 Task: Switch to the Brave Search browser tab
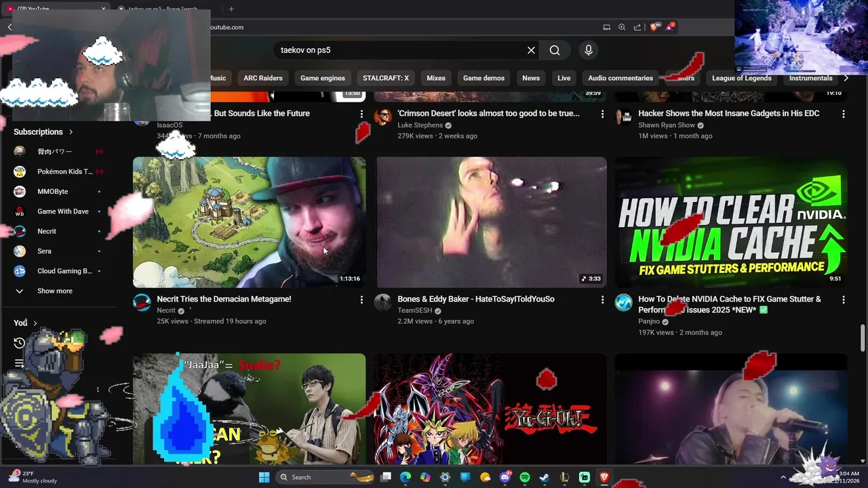click(x=163, y=9)
